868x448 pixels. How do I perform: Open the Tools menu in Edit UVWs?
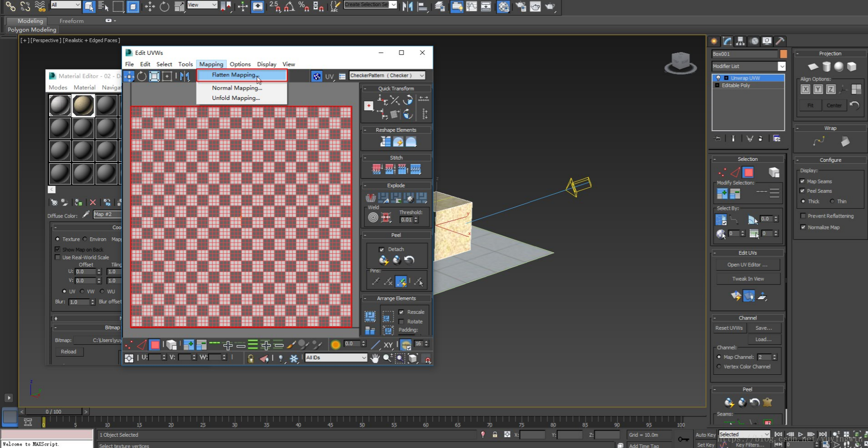185,64
